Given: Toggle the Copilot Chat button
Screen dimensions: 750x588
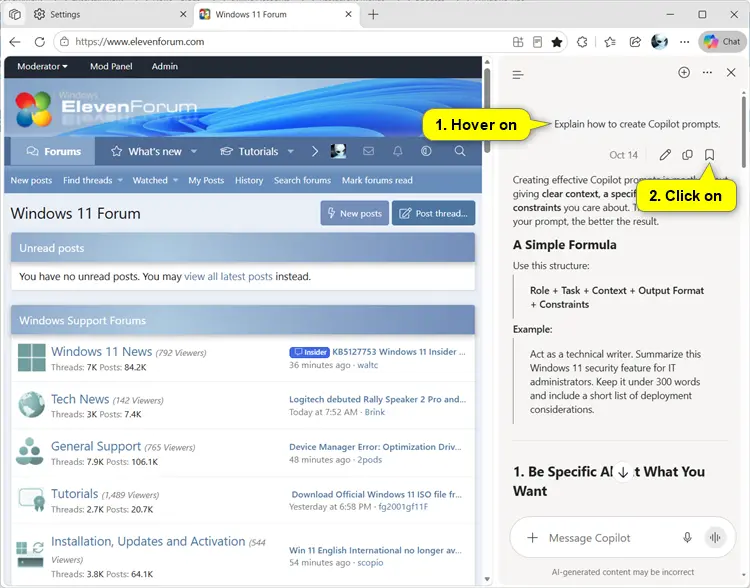Looking at the screenshot, I should pos(722,42).
